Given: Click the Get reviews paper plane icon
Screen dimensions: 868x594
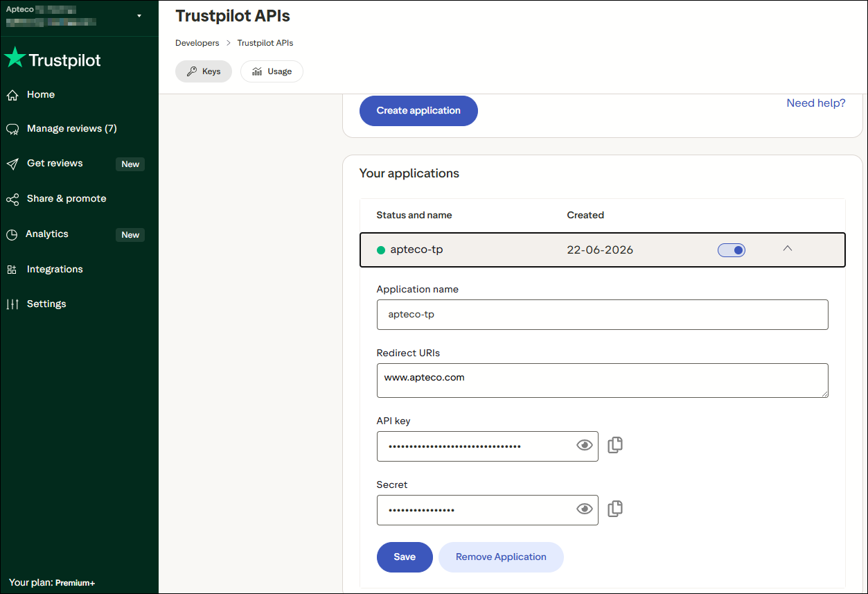Looking at the screenshot, I should (x=12, y=164).
